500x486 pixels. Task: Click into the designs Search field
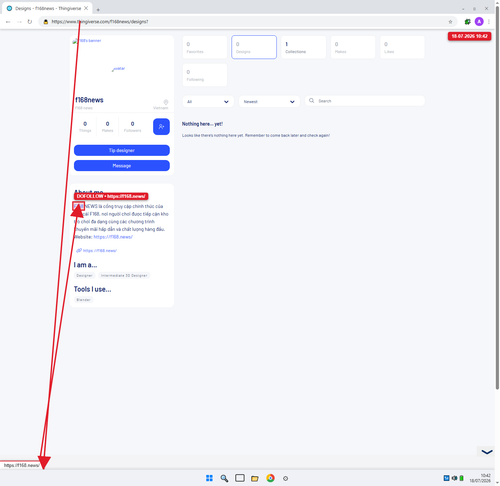click(365, 101)
